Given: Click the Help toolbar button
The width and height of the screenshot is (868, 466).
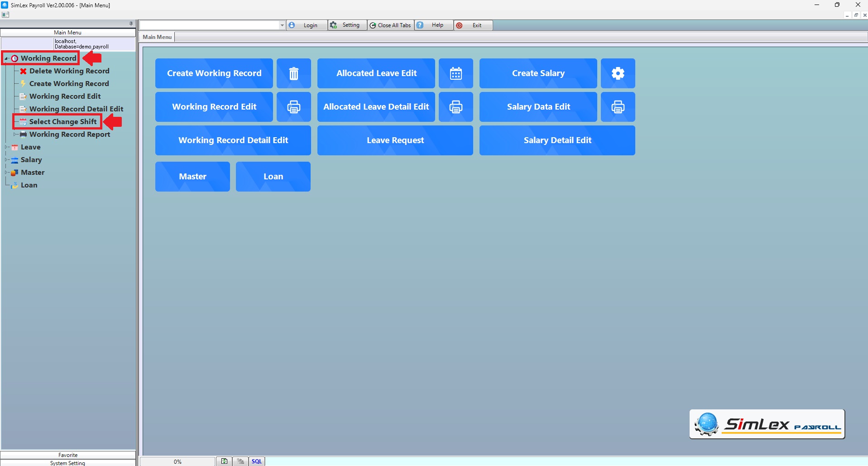Looking at the screenshot, I should pyautogui.click(x=432, y=25).
